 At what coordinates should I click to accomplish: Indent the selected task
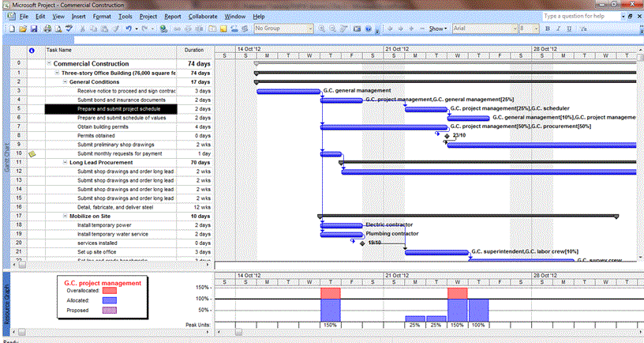(400, 28)
